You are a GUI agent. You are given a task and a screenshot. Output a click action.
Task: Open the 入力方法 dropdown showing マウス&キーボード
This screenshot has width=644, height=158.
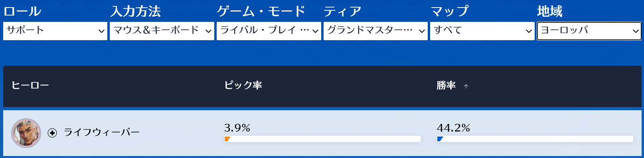(x=162, y=31)
